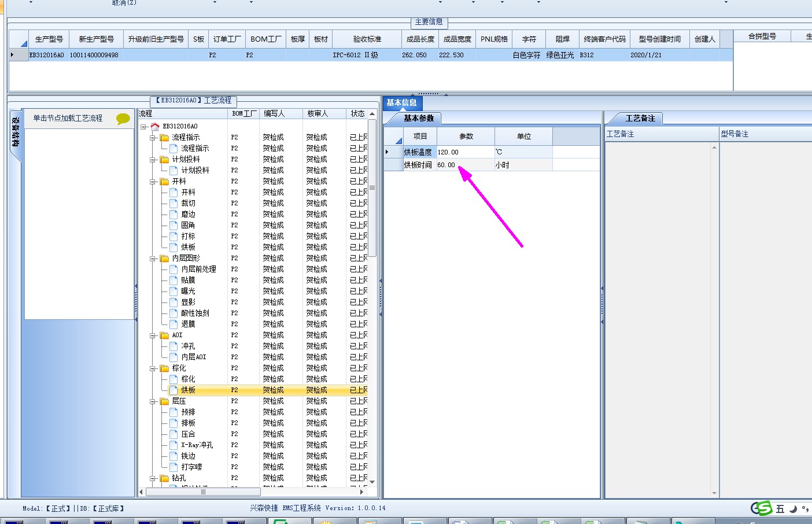Click the 烘板温度 value cell 120.00
The image size is (812, 524).
(x=466, y=152)
